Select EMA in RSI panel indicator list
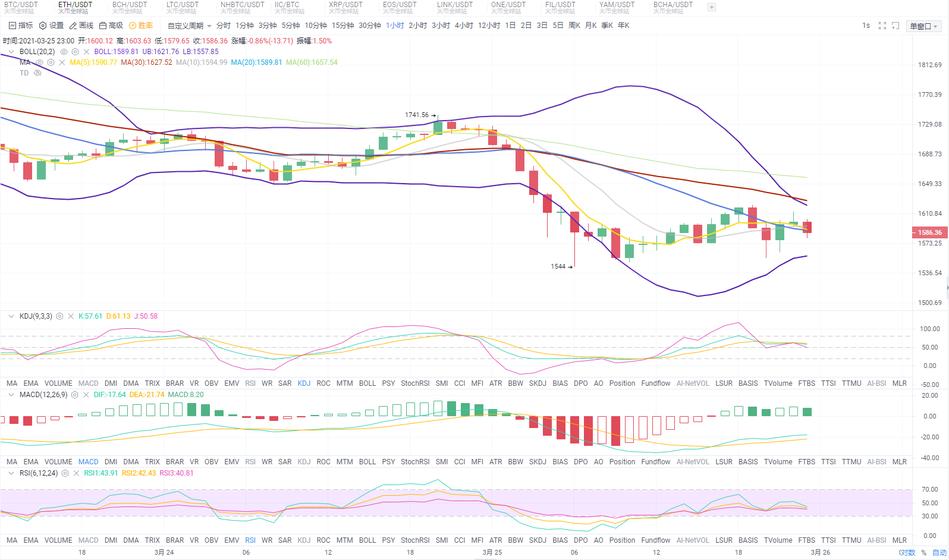 coord(31,540)
